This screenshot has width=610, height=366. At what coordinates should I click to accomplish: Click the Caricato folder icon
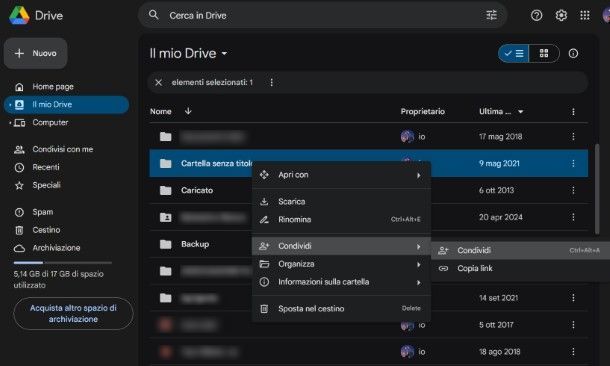(166, 190)
